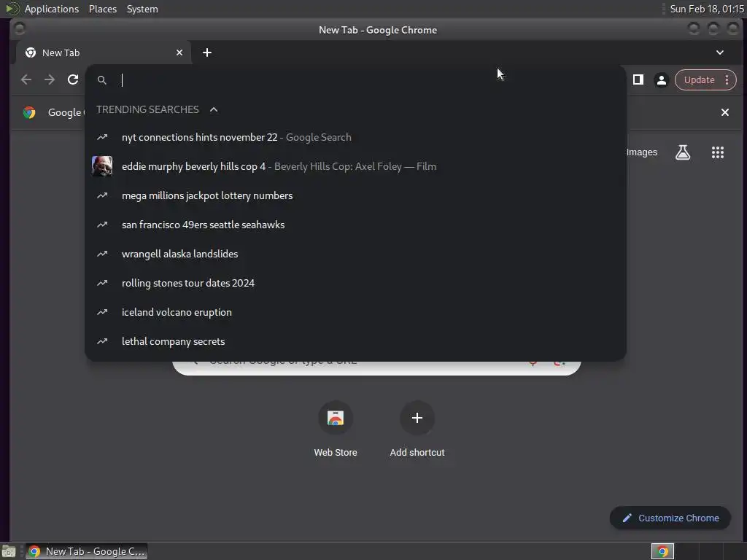Open the Places menu
This screenshot has height=560, width=747.
coord(103,9)
